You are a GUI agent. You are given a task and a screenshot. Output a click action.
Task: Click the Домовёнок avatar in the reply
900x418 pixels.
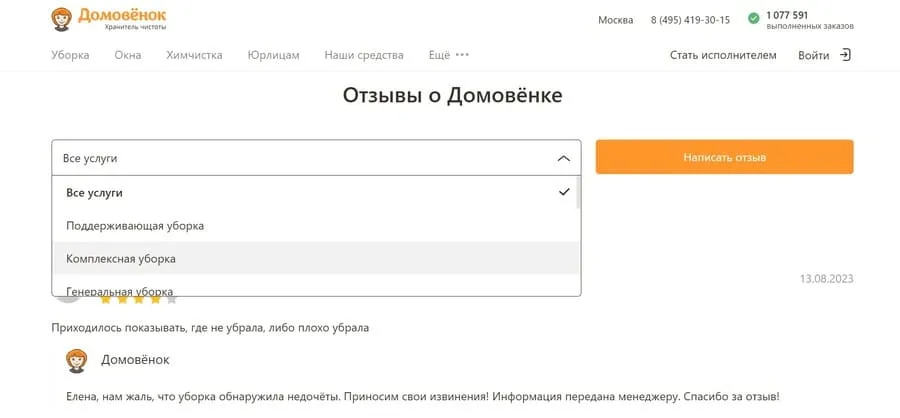[x=76, y=361]
